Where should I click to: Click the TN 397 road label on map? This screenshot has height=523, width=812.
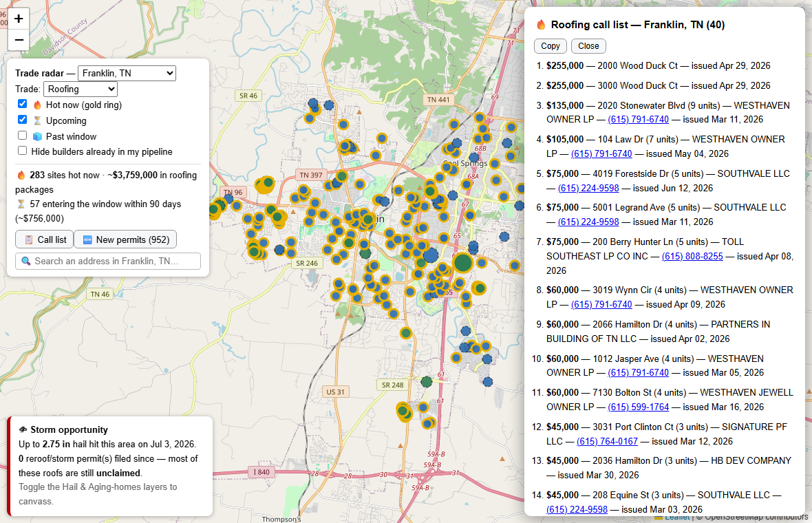pos(311,175)
